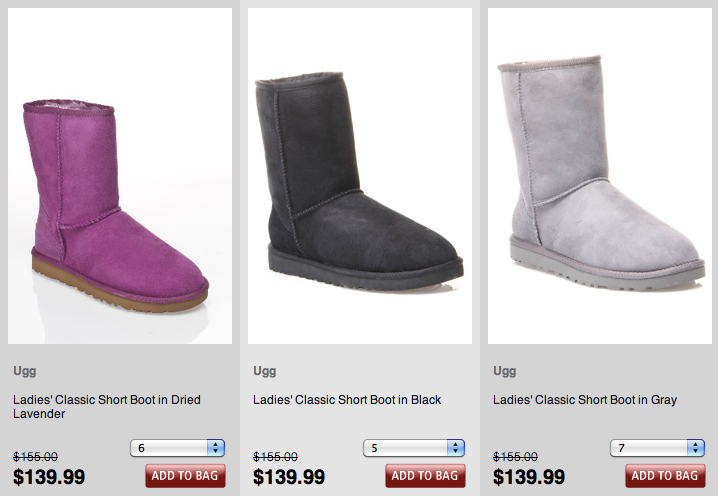
Task: Open size dropdown showing 5
Action: [x=414, y=448]
